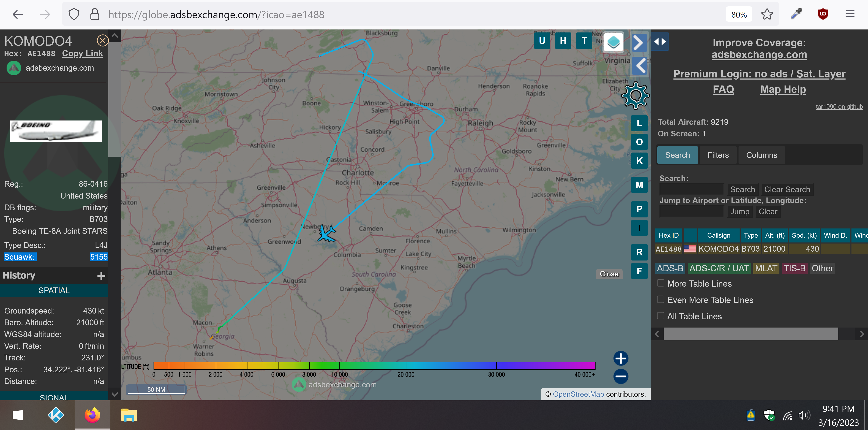The image size is (868, 430).
Task: Sort table by Alt. (ft) column
Action: (x=775, y=235)
